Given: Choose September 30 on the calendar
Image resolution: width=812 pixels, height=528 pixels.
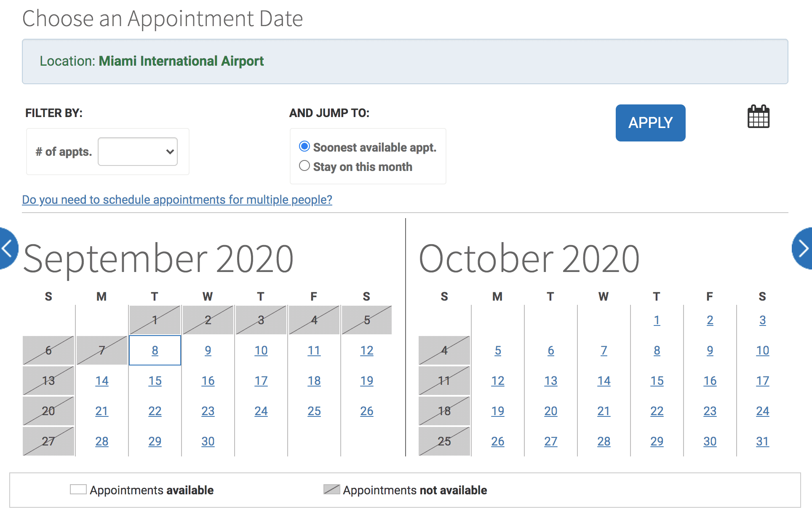Looking at the screenshot, I should click(x=208, y=441).
